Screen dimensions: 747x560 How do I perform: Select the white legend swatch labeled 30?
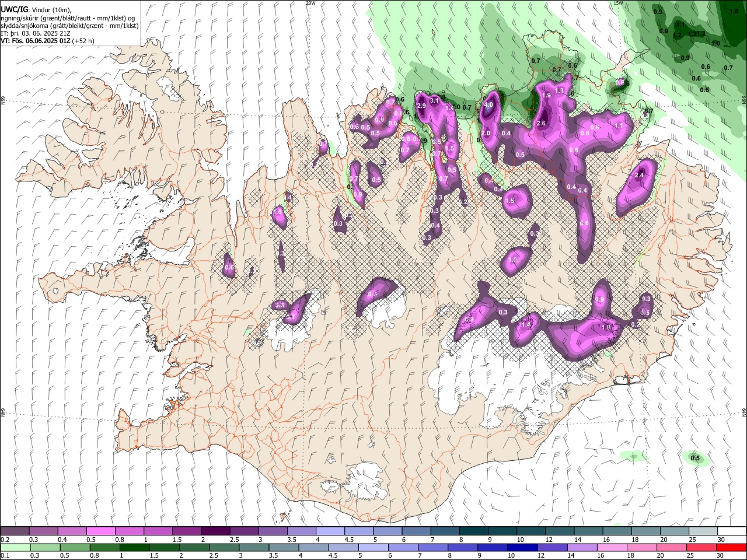(x=731, y=531)
